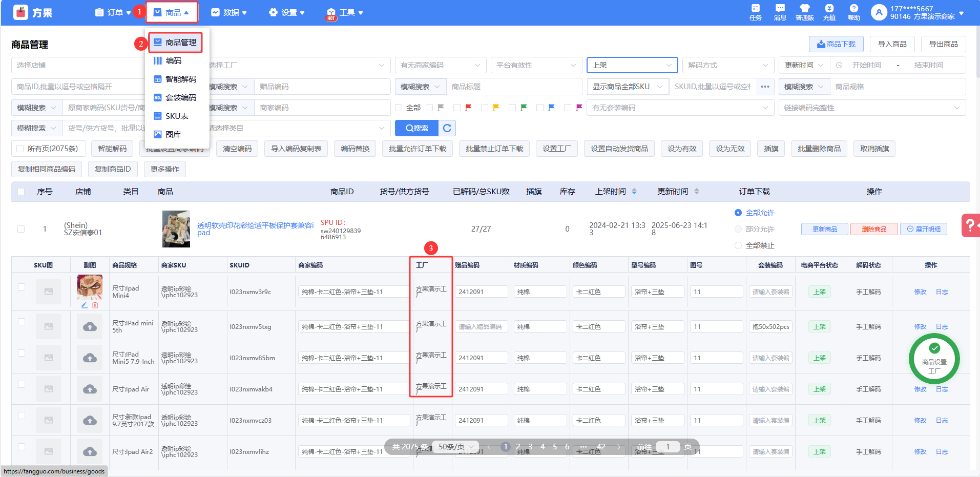Open the 订单 top menu

click(x=113, y=12)
